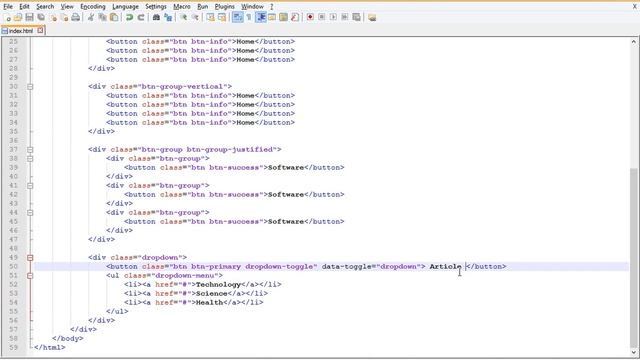Open the Search menu
Screen dimensions: 640x360
(x=45, y=7)
